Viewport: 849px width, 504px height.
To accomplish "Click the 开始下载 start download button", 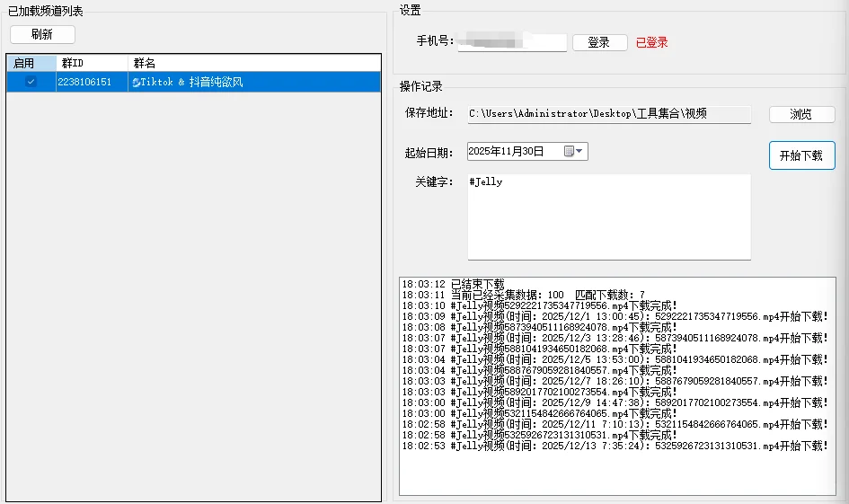I will [801, 155].
